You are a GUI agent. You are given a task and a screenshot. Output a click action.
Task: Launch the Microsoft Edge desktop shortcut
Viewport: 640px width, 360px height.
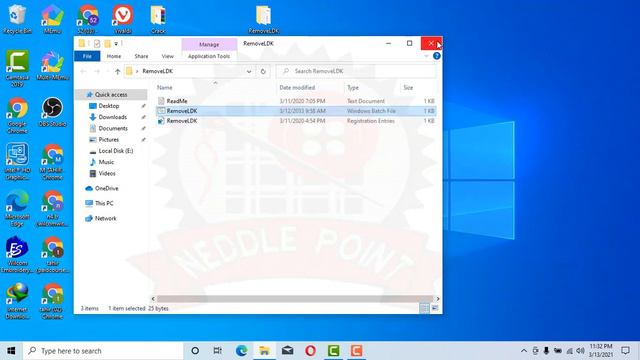click(x=17, y=209)
